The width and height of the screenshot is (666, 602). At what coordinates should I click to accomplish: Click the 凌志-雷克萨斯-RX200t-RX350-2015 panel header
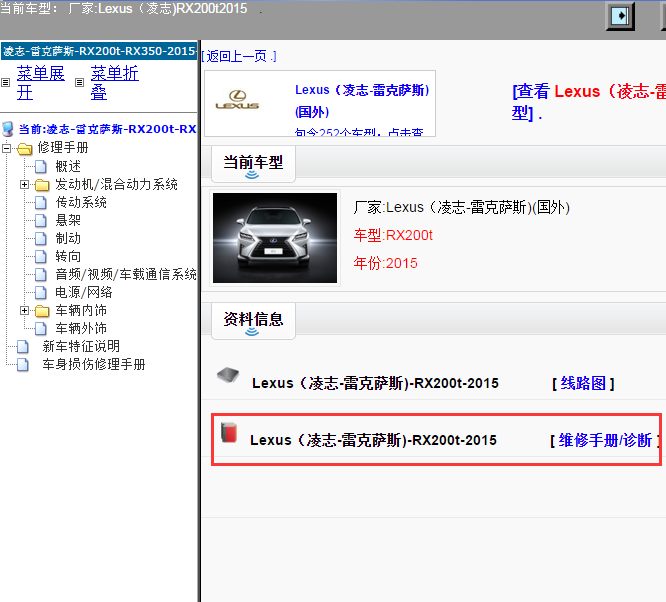[99, 51]
